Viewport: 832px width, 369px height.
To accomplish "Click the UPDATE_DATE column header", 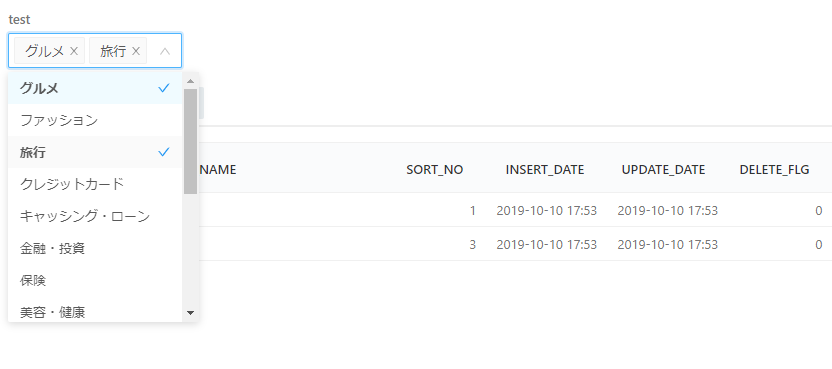I will [663, 170].
